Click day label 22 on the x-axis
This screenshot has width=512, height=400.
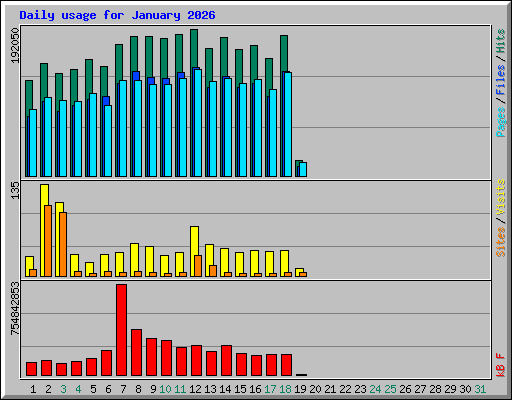click(x=345, y=389)
